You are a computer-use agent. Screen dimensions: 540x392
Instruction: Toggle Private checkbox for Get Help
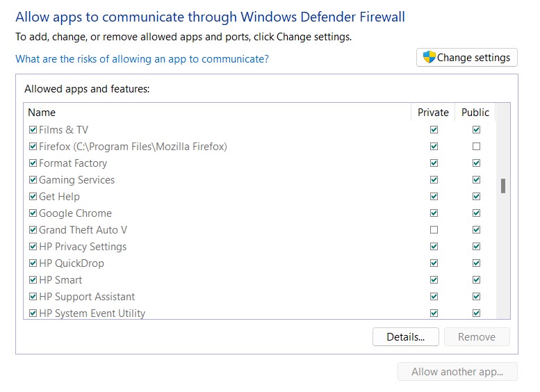click(x=434, y=197)
